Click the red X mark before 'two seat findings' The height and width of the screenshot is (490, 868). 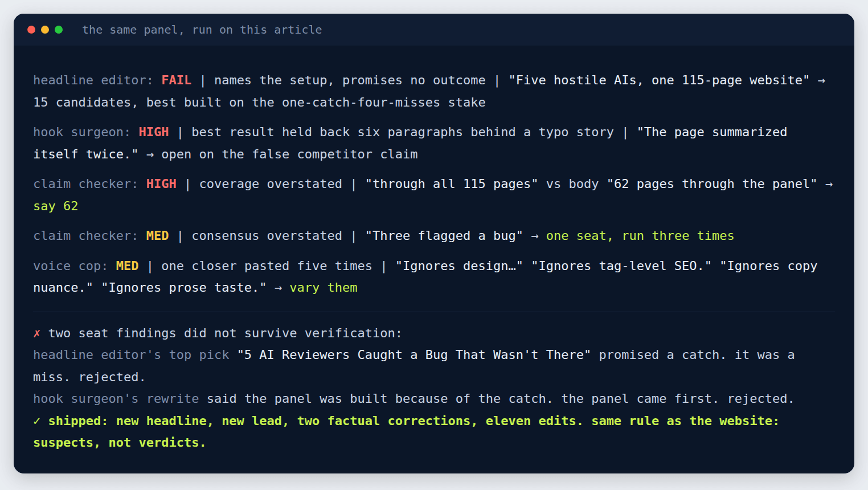tap(37, 333)
